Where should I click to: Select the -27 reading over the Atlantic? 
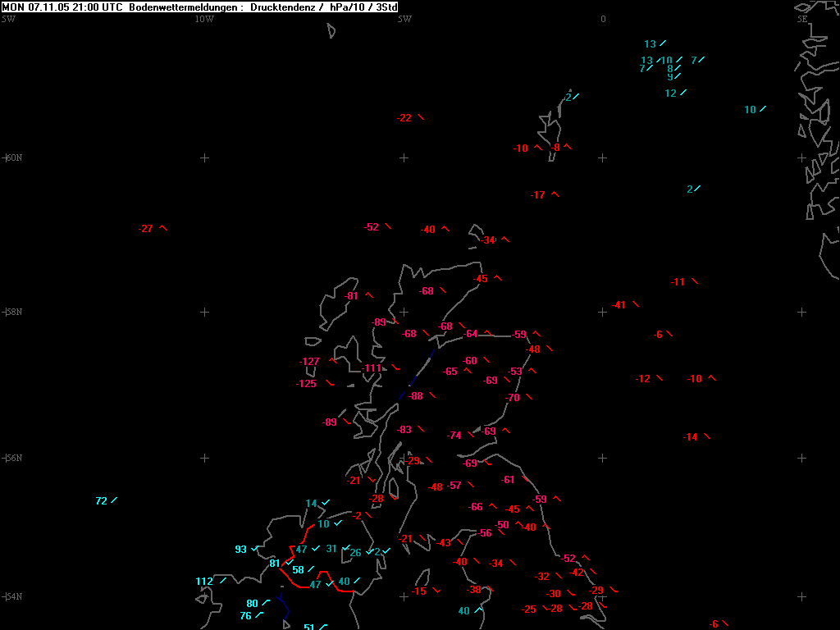point(146,229)
